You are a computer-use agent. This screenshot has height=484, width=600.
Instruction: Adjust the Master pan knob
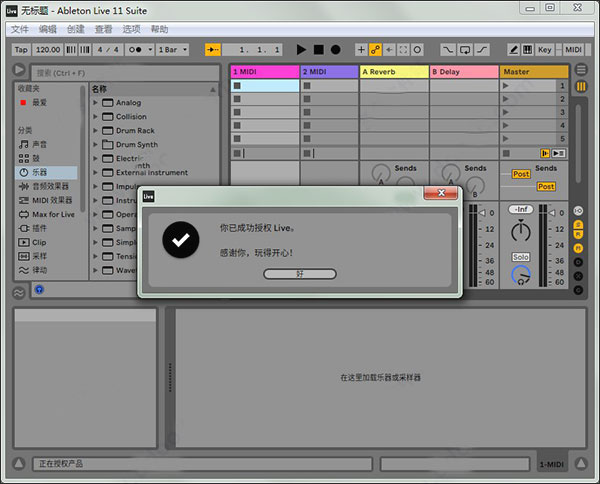[521, 231]
